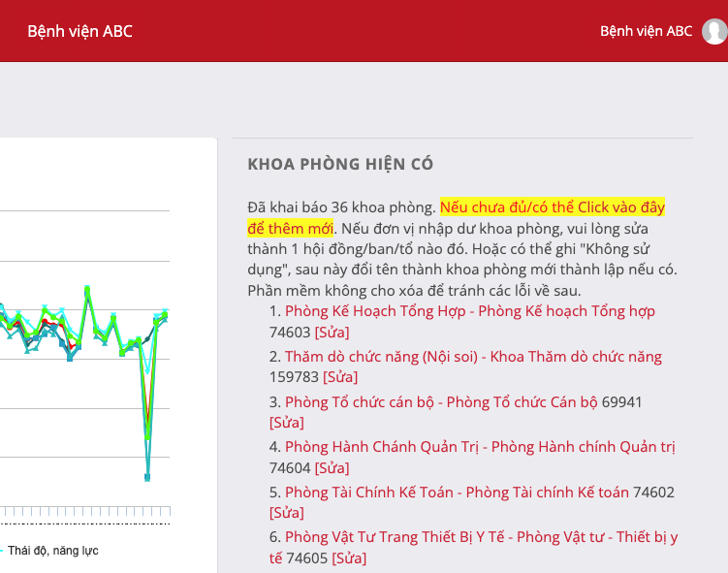The width and height of the screenshot is (728, 573).
Task: Click the lowest data point on the chart
Action: click(x=147, y=477)
